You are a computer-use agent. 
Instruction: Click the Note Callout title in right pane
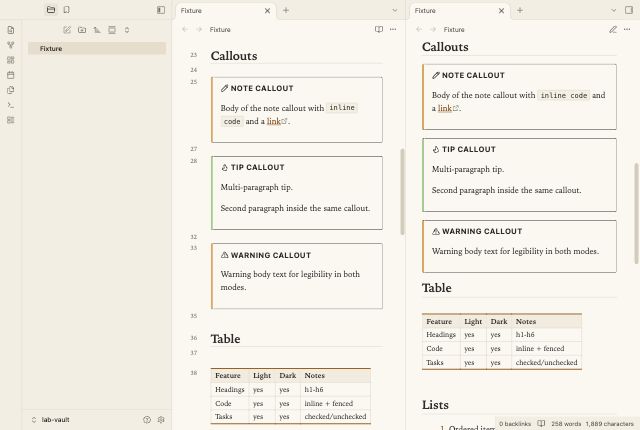(x=473, y=75)
